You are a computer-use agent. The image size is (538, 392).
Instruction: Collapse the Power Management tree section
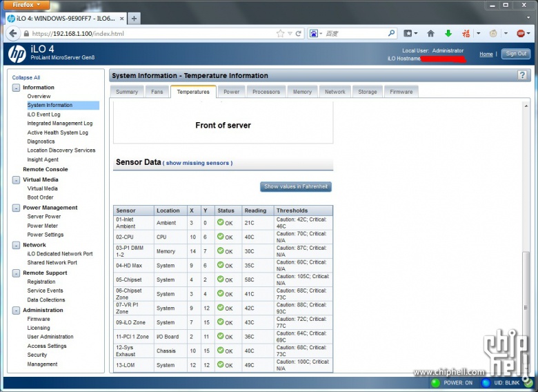click(16, 208)
